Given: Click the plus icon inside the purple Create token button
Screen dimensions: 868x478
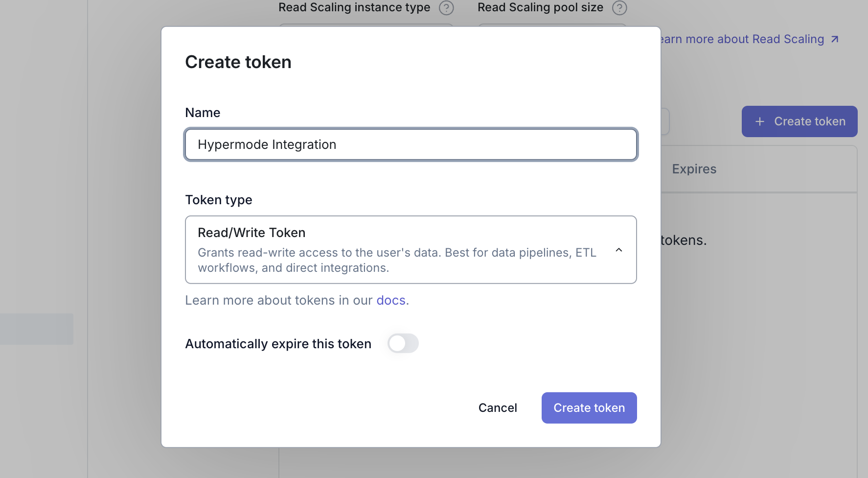Looking at the screenshot, I should pos(760,121).
